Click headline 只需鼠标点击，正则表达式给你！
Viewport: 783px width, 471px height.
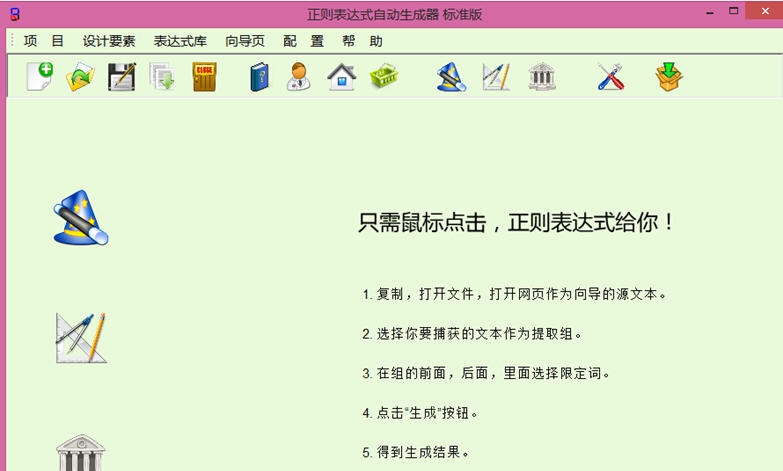pos(516,222)
